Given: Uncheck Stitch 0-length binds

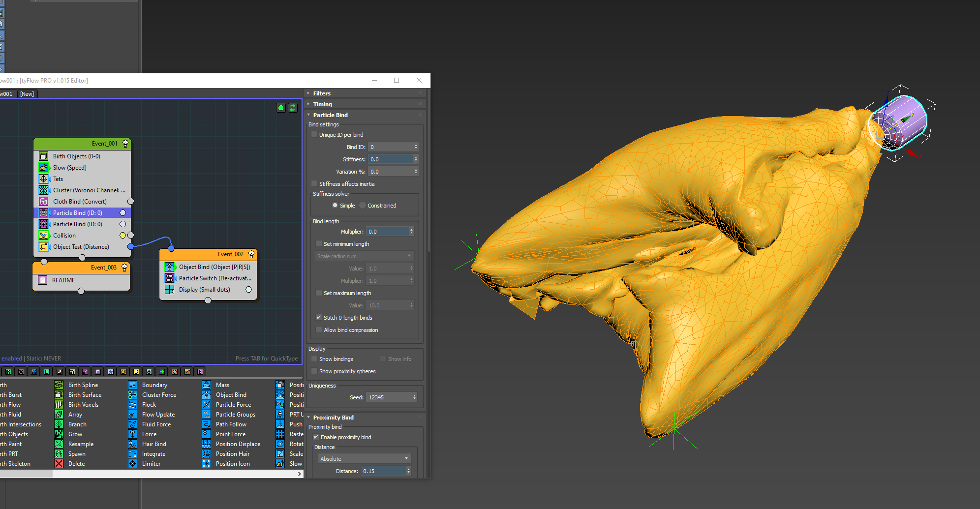Looking at the screenshot, I should pos(319,318).
